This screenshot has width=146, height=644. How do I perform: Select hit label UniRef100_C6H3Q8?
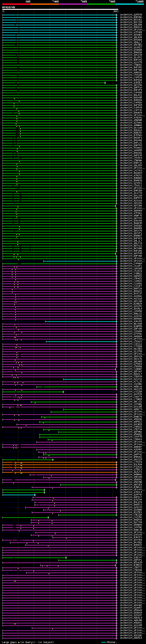coord(131,268)
